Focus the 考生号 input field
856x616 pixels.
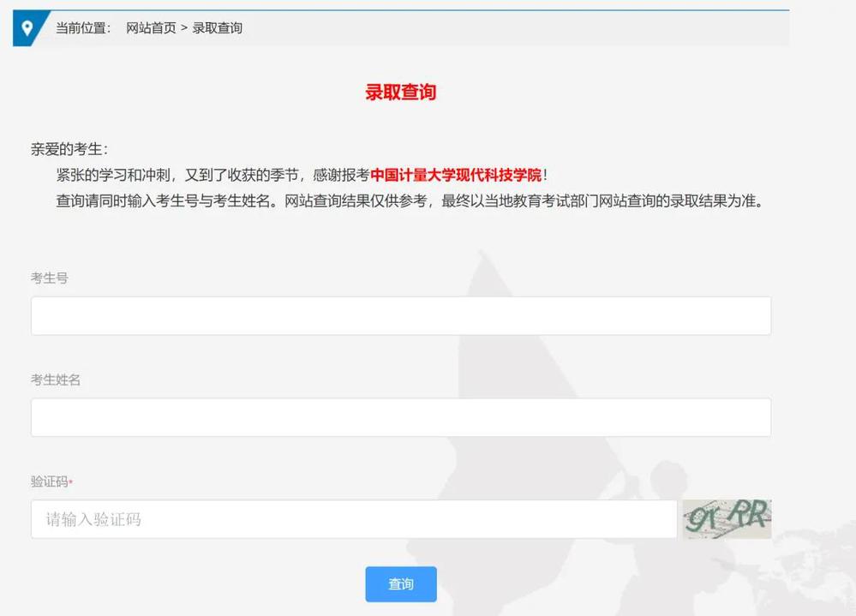pyautogui.click(x=401, y=316)
